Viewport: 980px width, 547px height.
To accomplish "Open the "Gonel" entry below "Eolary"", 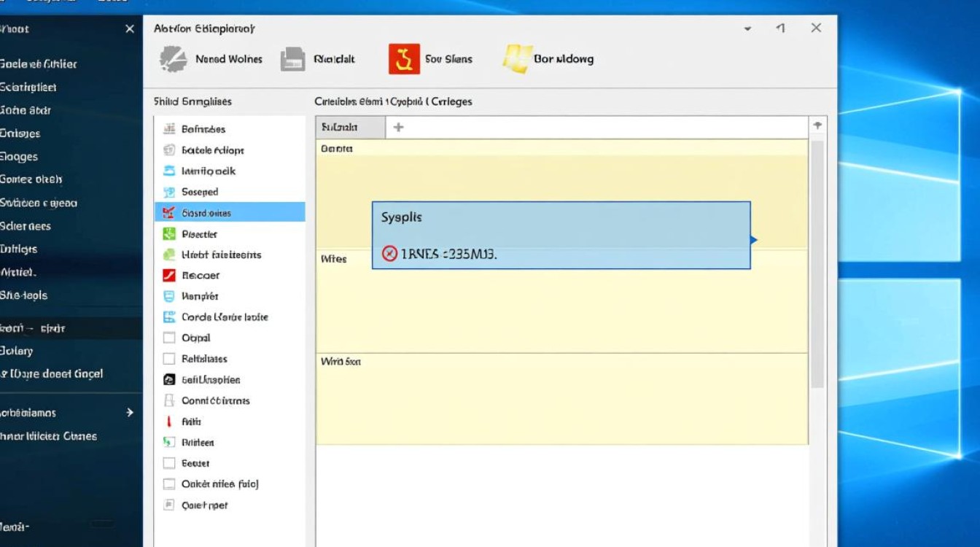I will tap(52, 374).
